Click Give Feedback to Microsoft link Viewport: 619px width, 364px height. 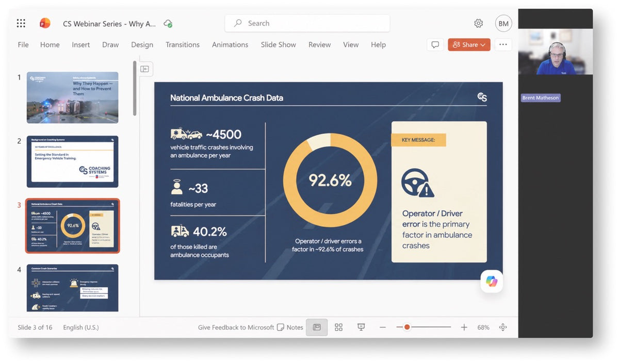click(236, 327)
